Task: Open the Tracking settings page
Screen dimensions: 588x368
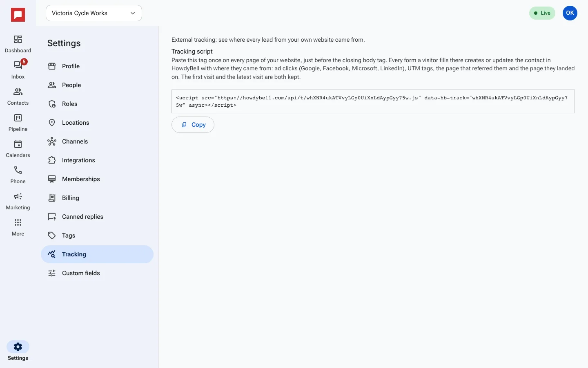Action: pyautogui.click(x=97, y=254)
